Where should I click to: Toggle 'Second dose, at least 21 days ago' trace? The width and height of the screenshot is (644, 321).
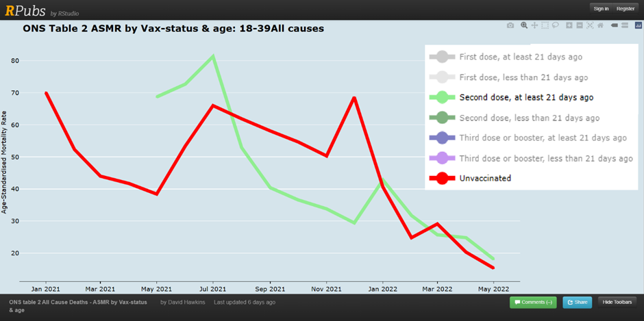(x=525, y=98)
